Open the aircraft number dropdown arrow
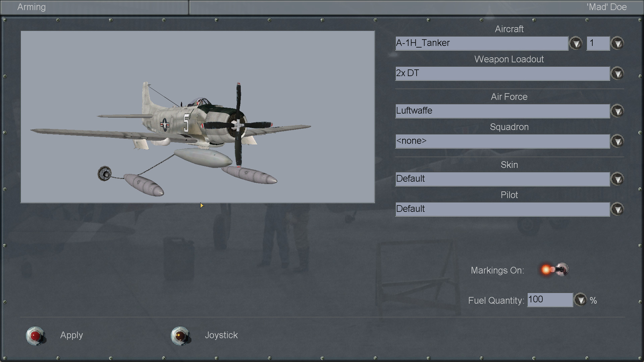The image size is (644, 362). pyautogui.click(x=618, y=44)
